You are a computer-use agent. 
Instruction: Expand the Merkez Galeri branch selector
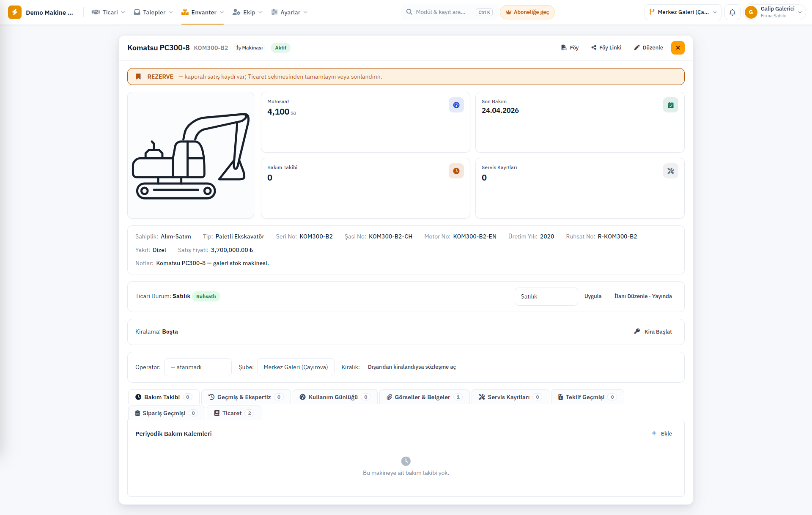[x=683, y=12]
